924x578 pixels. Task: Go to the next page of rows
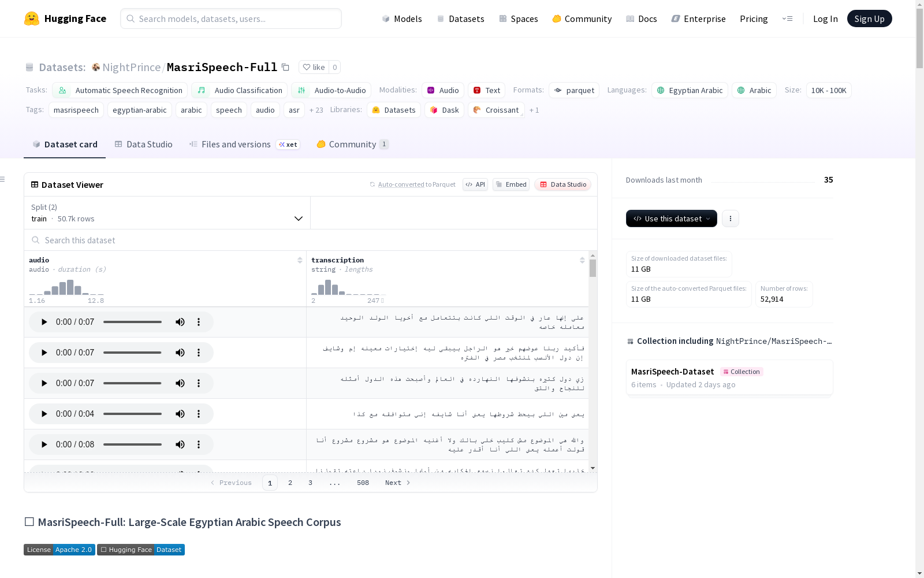pyautogui.click(x=397, y=483)
